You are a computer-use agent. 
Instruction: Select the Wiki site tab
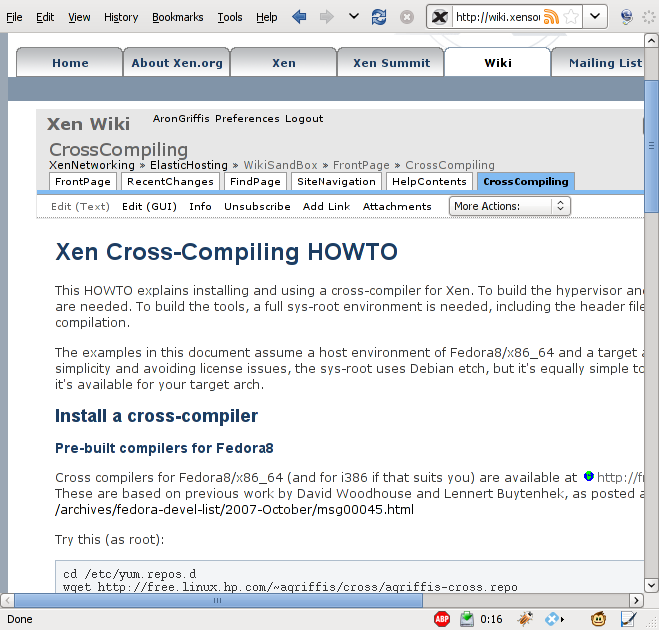(498, 63)
